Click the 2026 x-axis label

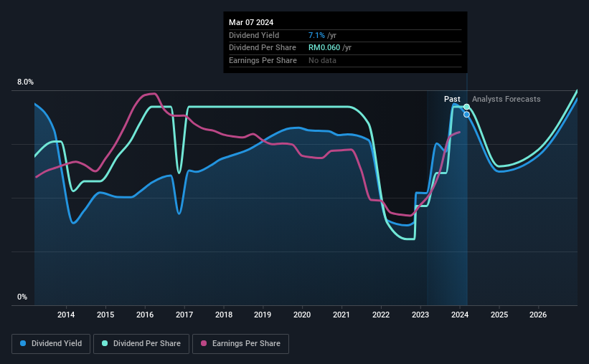point(538,315)
